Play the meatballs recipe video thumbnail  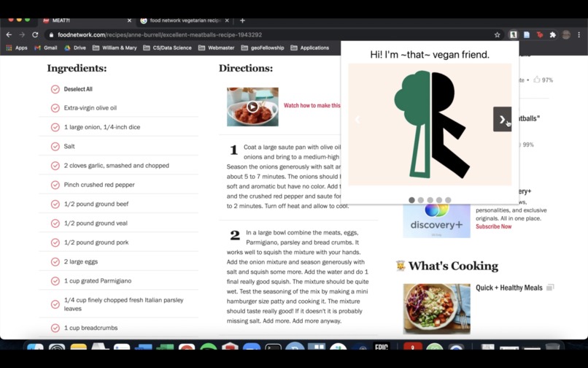point(252,107)
